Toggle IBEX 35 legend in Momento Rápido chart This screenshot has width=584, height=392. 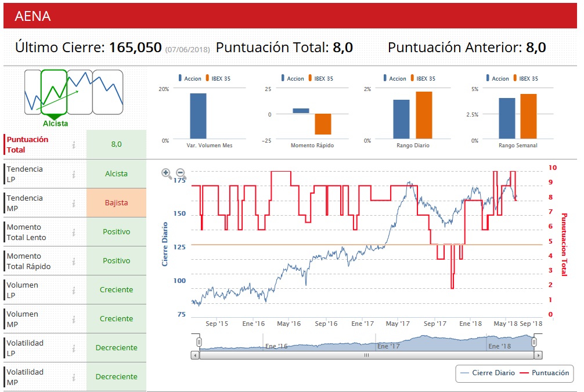pos(321,78)
